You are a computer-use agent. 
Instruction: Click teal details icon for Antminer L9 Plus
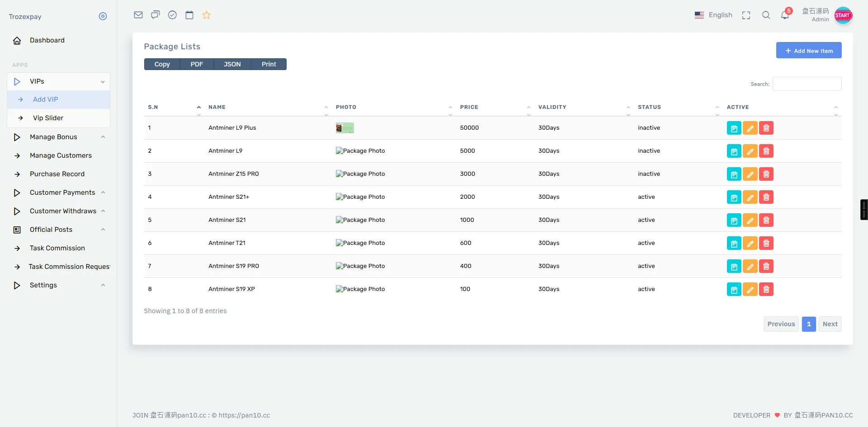[734, 128]
